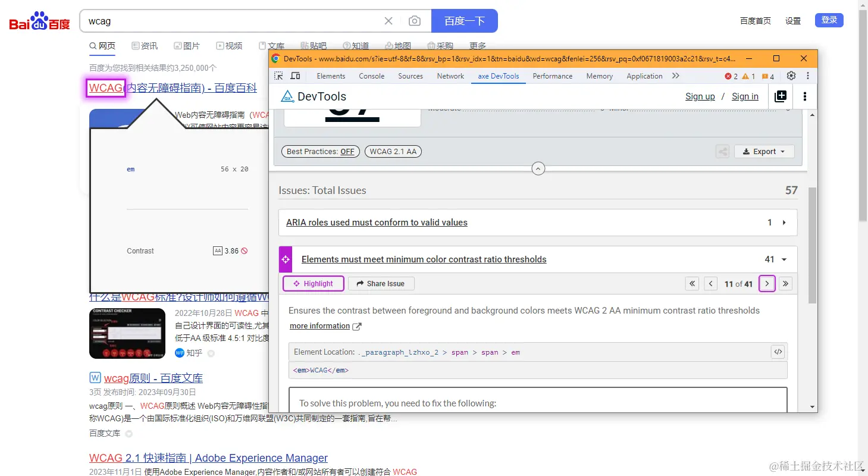Click the blue 登录 login button
The width and height of the screenshot is (868, 476).
coord(829,20)
